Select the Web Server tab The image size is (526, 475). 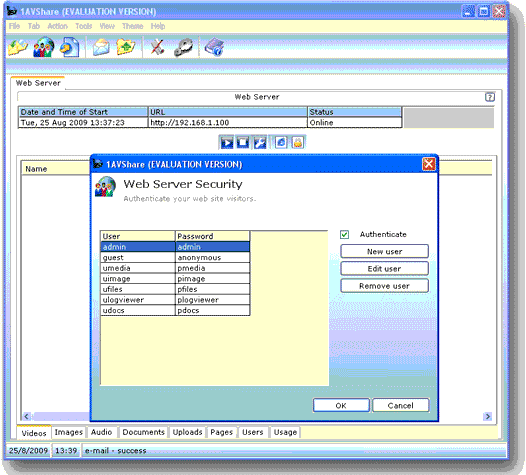(x=38, y=83)
